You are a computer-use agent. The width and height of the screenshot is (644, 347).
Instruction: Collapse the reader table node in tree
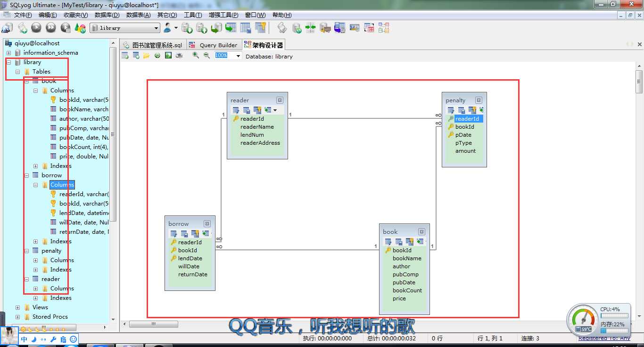27,279
